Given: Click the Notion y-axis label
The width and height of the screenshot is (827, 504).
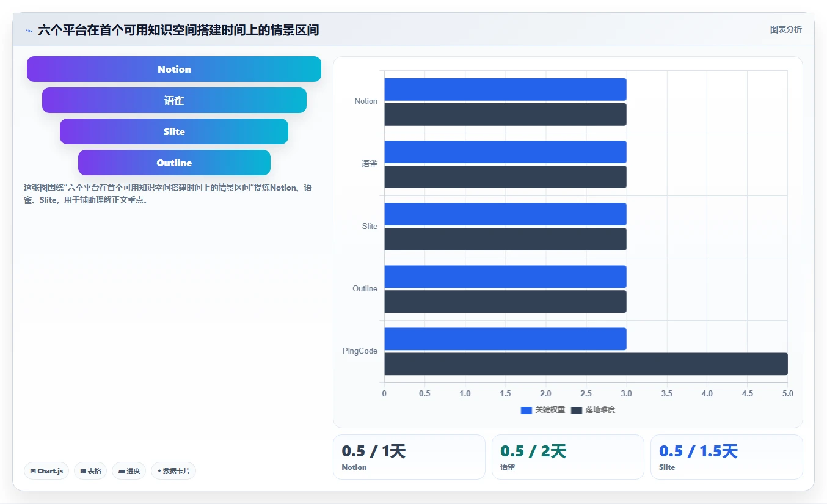Looking at the screenshot, I should click(x=366, y=101).
